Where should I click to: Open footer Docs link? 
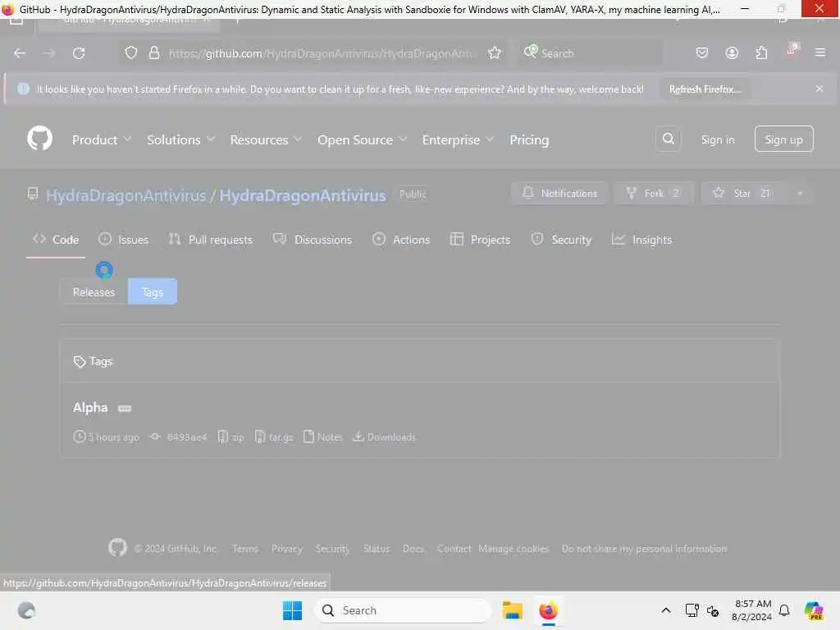(413, 549)
